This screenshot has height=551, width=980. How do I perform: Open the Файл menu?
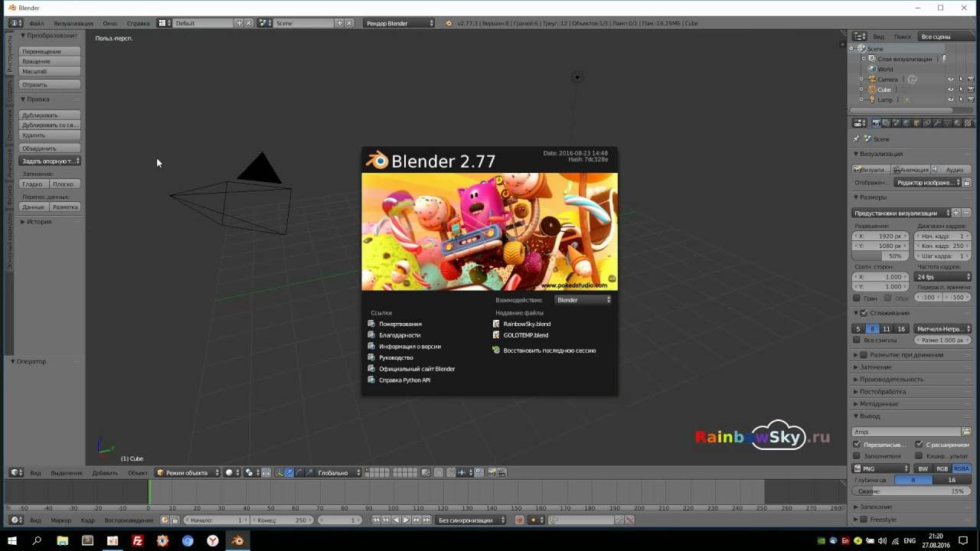coord(36,23)
